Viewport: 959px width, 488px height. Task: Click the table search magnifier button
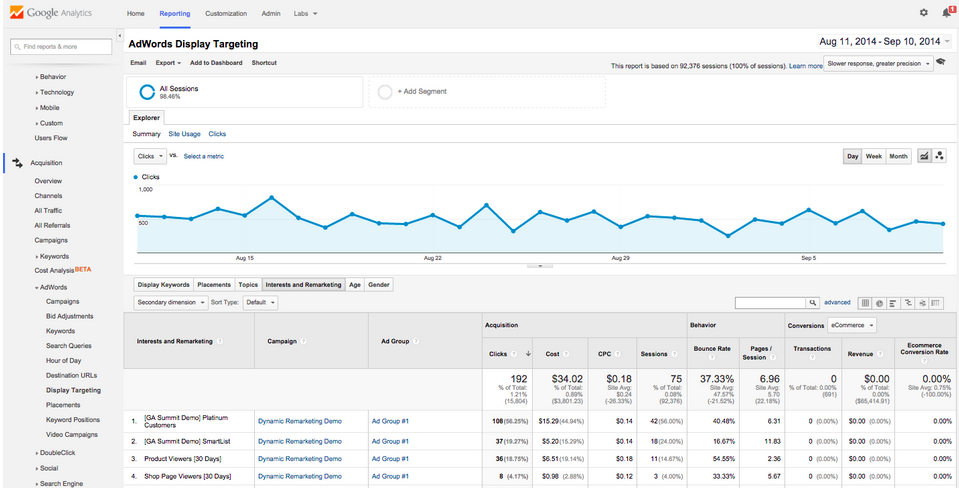click(813, 302)
